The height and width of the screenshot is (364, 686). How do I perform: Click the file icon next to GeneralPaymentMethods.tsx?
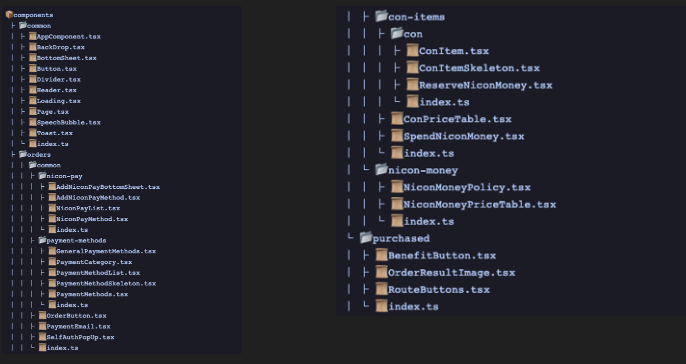coord(52,251)
